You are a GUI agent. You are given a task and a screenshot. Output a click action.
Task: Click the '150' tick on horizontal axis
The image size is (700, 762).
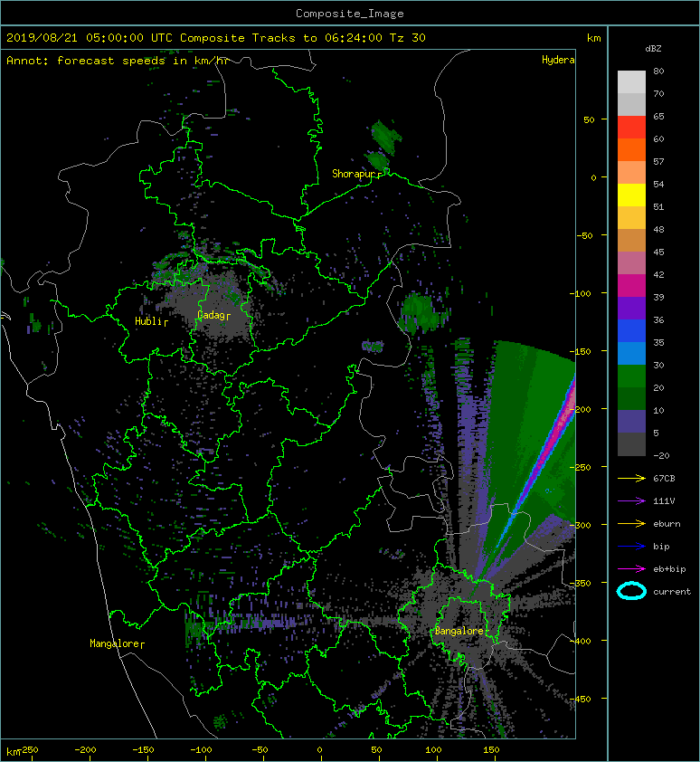491,750
